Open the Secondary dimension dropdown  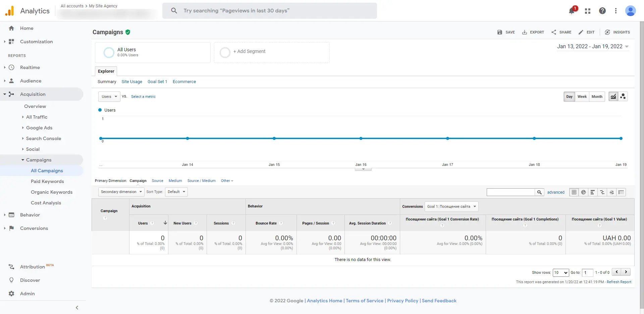[x=121, y=192]
